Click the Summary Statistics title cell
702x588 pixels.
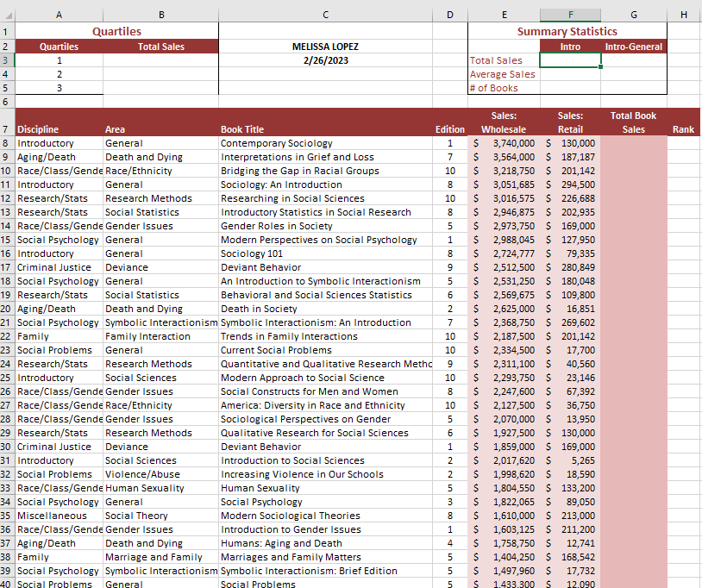(x=567, y=32)
